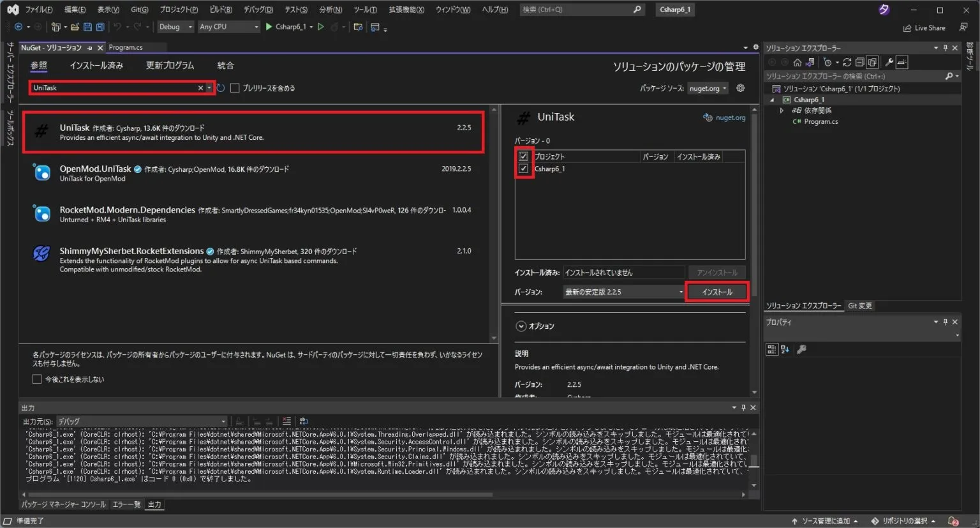
Task: Sync Solution Explorer with active document
Action: coord(809,62)
